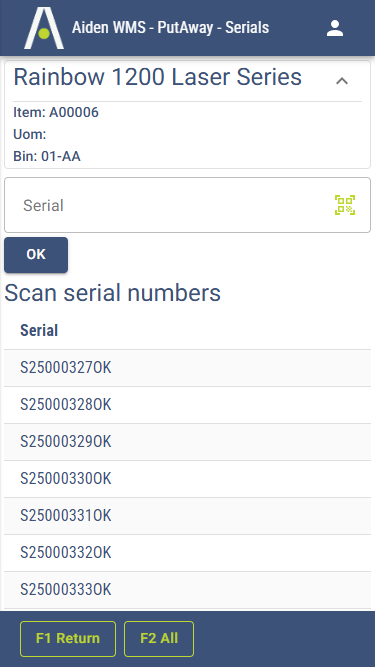This screenshot has height=667, width=375.
Task: Click the Item: A00006 label
Action: 56,112
